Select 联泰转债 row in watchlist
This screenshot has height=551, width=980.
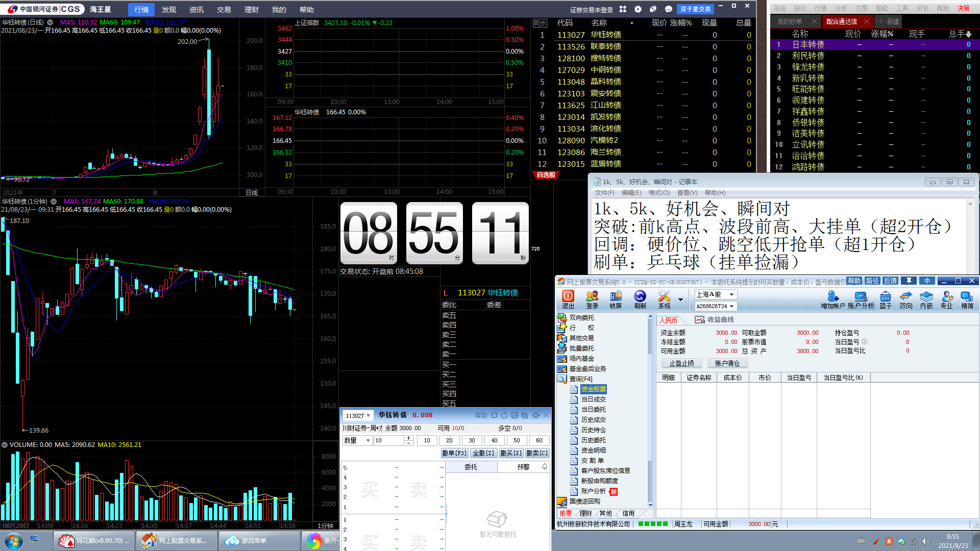(644, 46)
